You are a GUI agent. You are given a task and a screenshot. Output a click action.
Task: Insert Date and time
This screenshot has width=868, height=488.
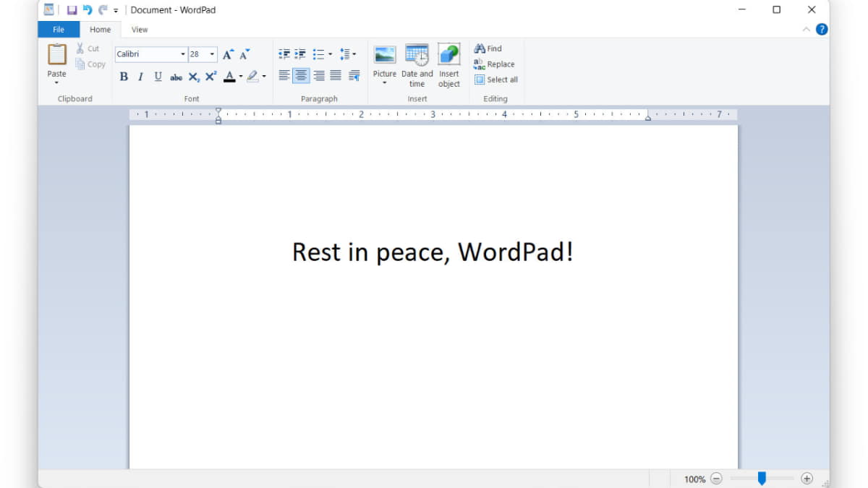[417, 55]
